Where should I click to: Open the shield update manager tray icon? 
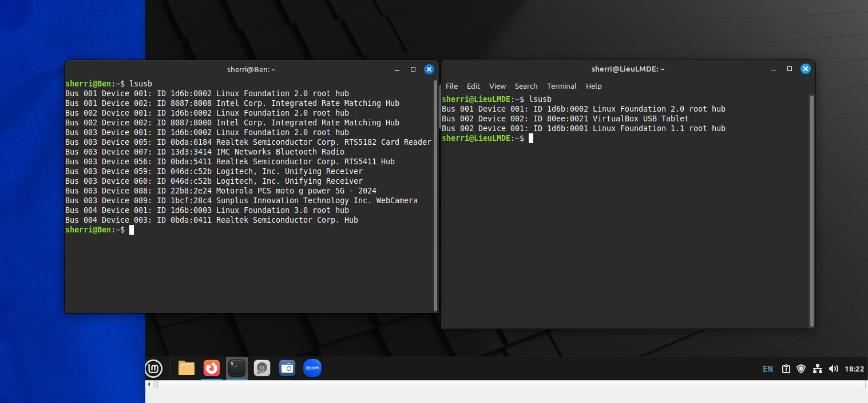801,369
